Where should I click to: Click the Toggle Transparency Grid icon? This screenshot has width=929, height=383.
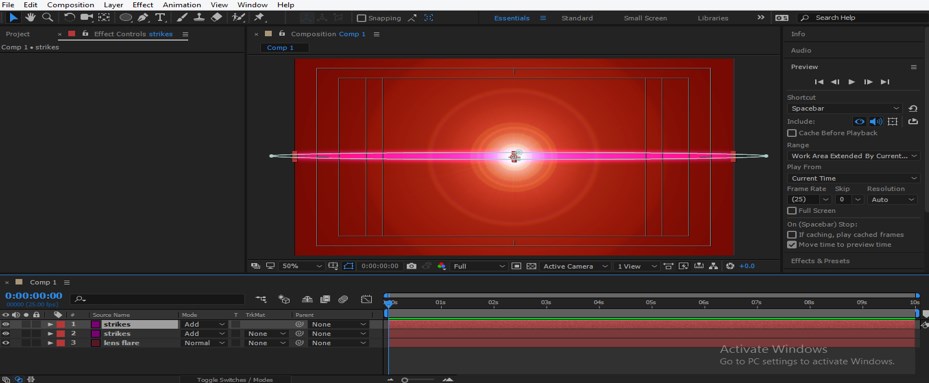531,266
